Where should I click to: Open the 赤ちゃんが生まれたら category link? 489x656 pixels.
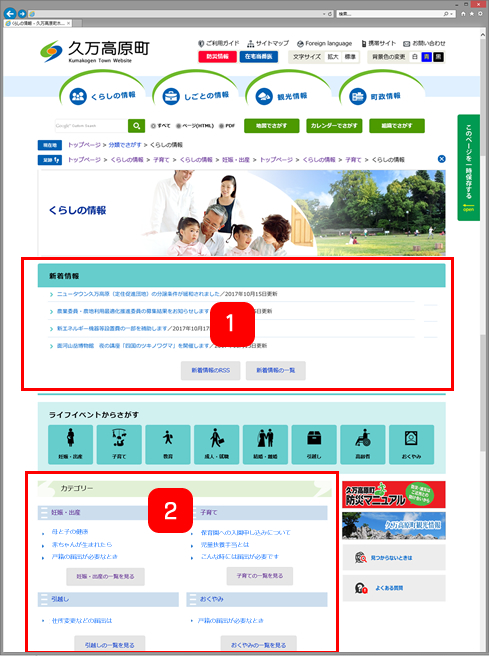82,545
